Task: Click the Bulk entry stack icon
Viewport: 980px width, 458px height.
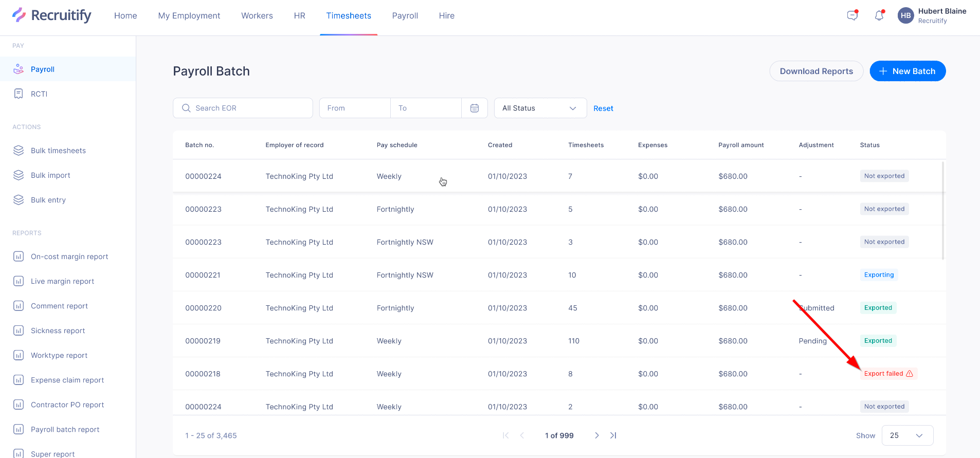Action: point(19,199)
